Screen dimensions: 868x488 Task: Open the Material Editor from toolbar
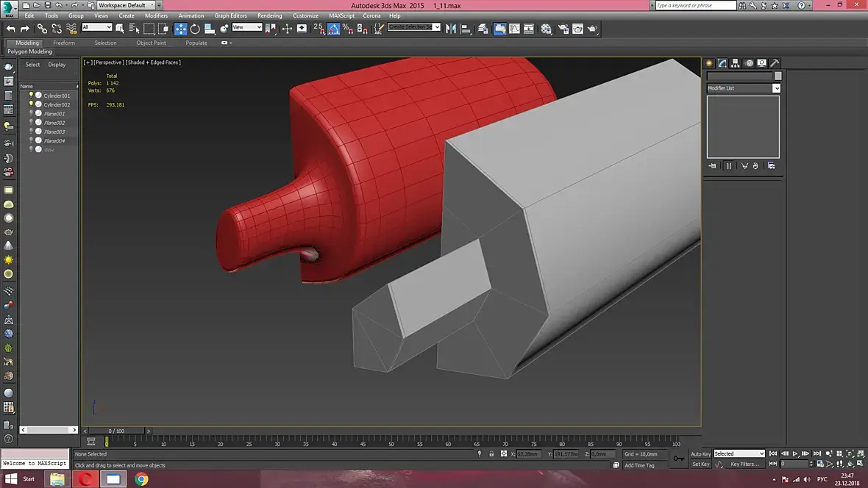pyautogui.click(x=546, y=29)
